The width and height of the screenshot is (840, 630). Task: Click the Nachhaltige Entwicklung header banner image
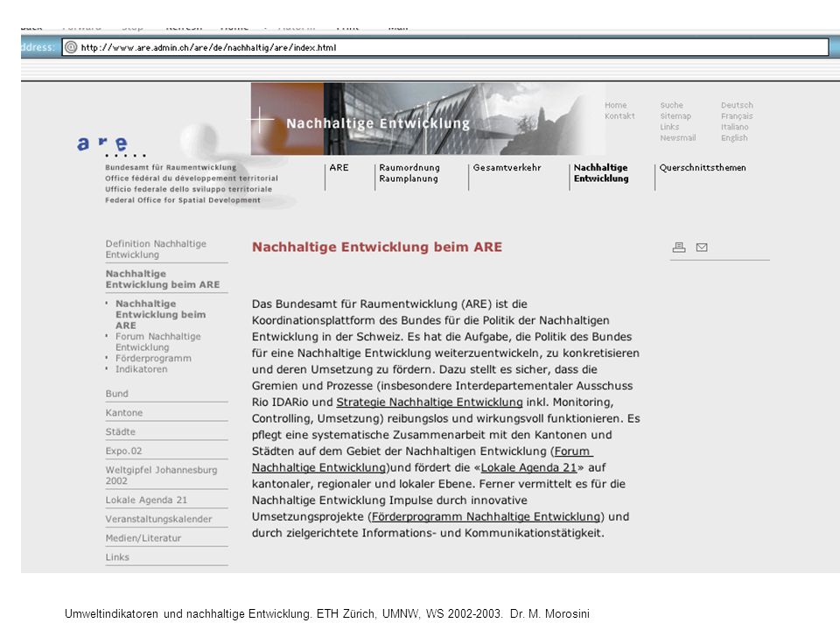click(428, 119)
